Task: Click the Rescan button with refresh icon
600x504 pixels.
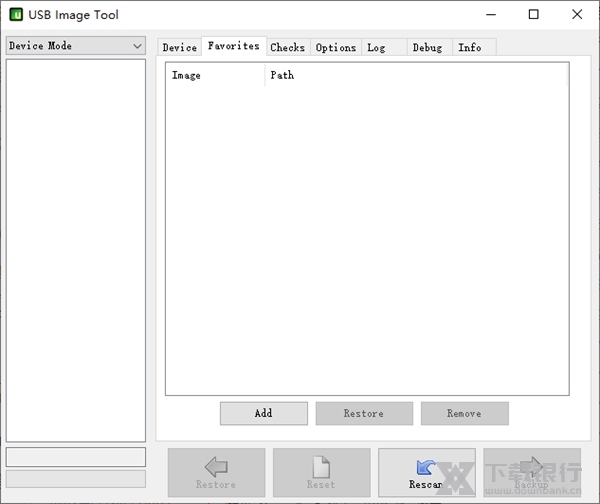Action: [x=426, y=472]
